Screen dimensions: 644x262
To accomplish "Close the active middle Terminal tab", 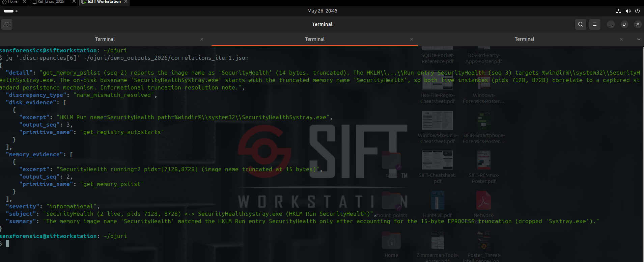I will (412, 39).
